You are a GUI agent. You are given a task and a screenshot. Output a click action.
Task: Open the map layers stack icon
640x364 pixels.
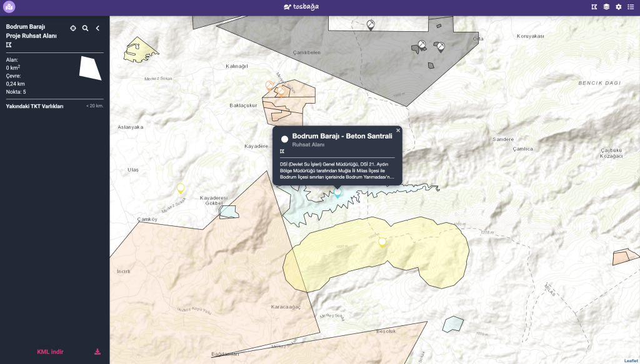[606, 7]
